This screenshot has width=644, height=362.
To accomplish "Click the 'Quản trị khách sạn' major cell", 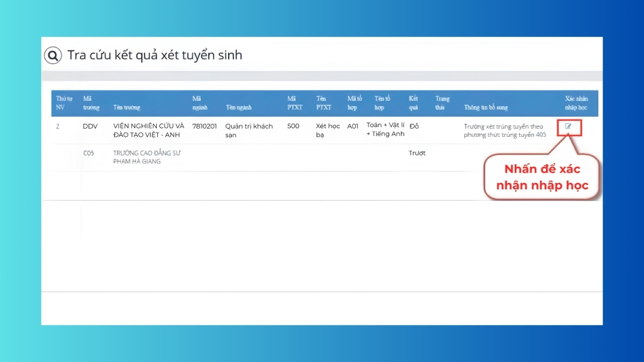I will pos(249,130).
